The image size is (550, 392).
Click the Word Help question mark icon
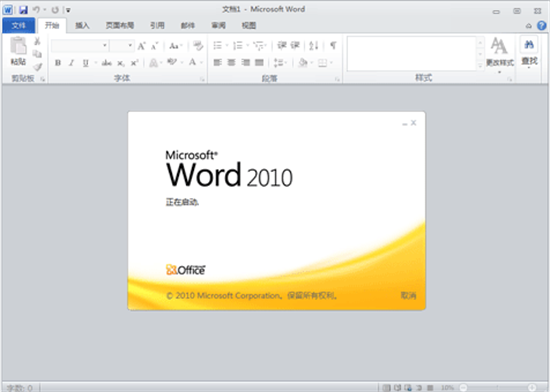pos(542,26)
